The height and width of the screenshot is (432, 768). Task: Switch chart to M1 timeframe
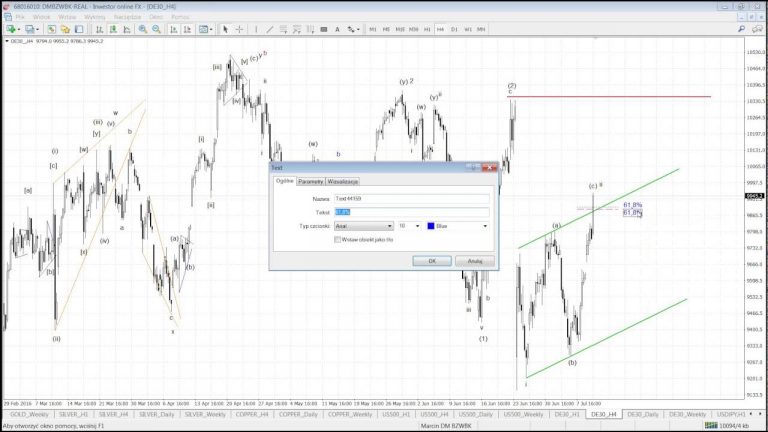click(x=373, y=29)
